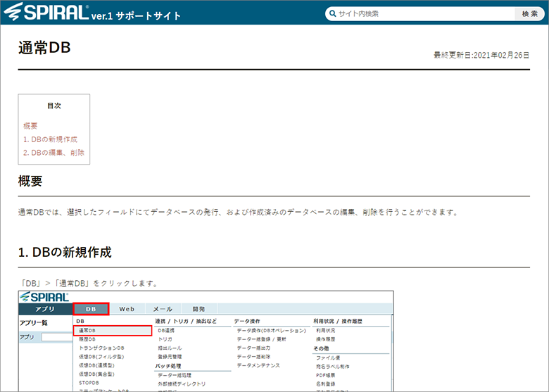Choose 名刺登録 menu entry
The image size is (549, 392).
[326, 384]
